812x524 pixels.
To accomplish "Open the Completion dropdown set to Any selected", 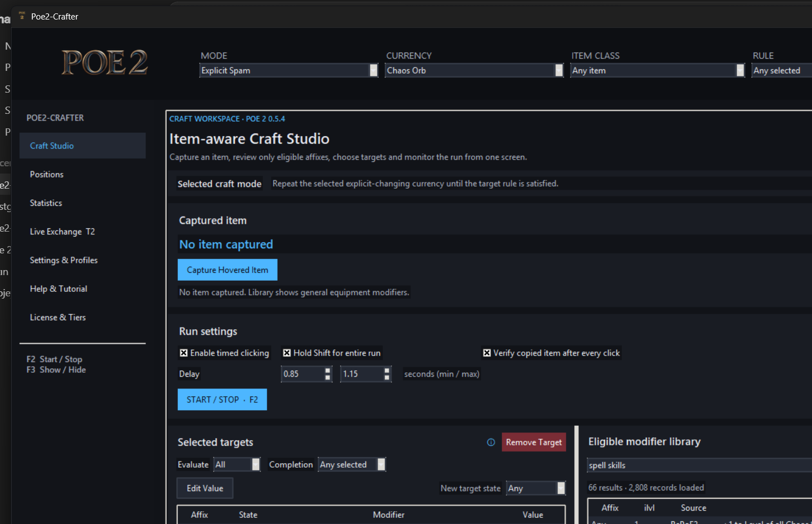I will [x=352, y=464].
